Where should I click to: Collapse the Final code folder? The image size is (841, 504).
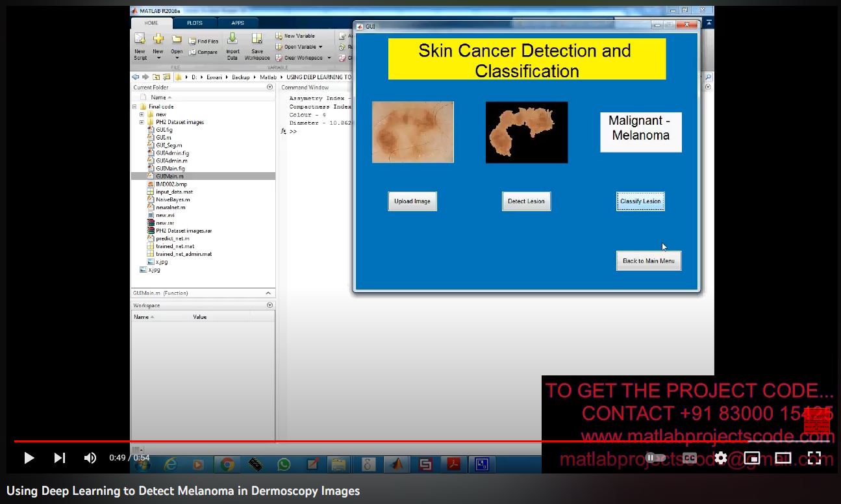pyautogui.click(x=134, y=107)
